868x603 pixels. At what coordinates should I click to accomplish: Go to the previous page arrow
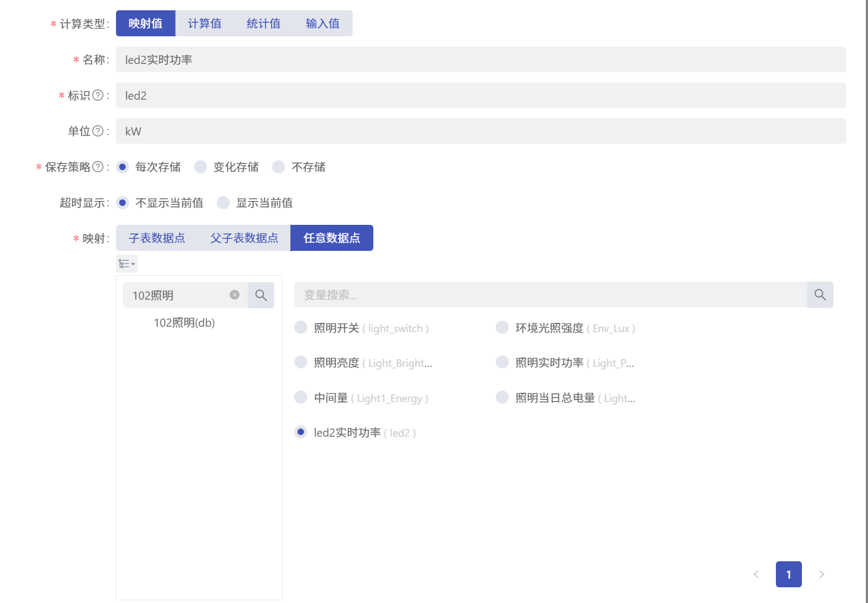756,574
